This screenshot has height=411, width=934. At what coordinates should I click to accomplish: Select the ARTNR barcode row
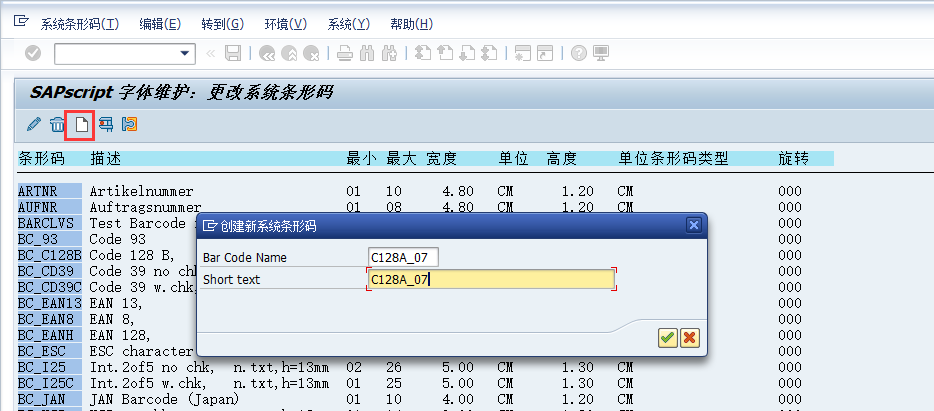point(49,191)
